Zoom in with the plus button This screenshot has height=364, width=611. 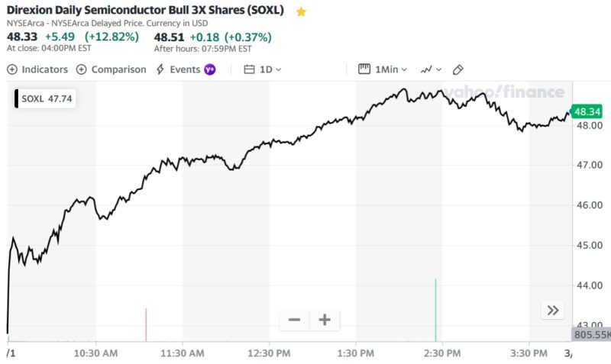click(324, 320)
